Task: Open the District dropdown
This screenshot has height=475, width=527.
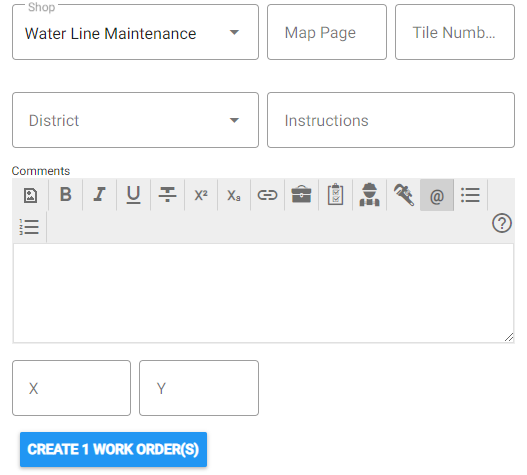Action: point(135,120)
